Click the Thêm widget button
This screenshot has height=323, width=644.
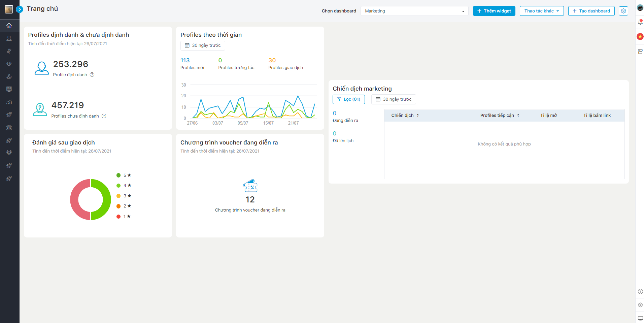pos(494,11)
